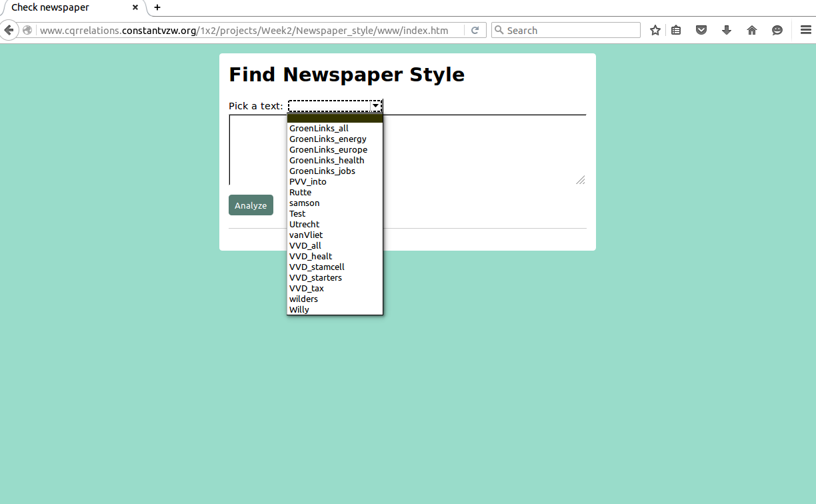Pick GroenLinks_health option
Image resolution: width=816 pixels, height=504 pixels.
coord(335,161)
